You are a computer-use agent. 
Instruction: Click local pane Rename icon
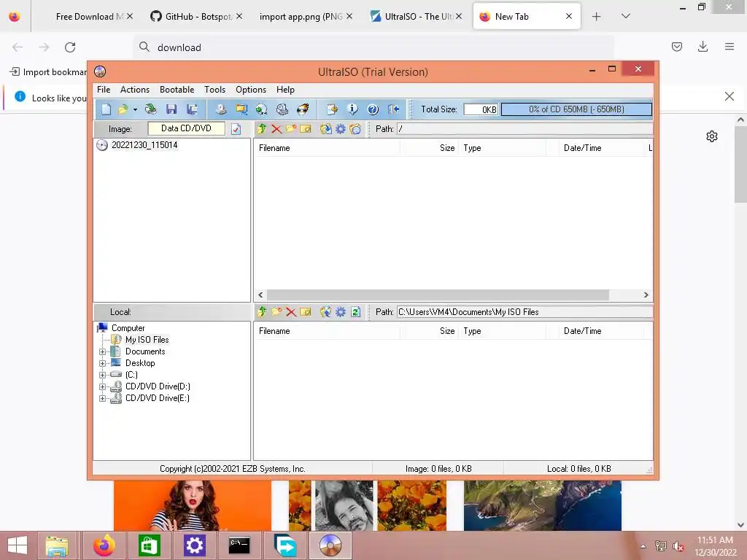(306, 312)
